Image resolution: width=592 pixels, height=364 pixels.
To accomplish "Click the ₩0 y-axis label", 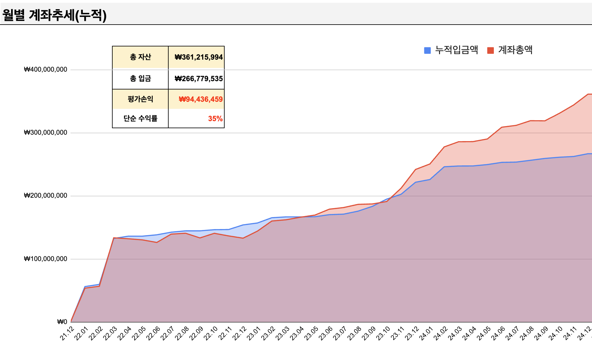I will (x=62, y=322).
